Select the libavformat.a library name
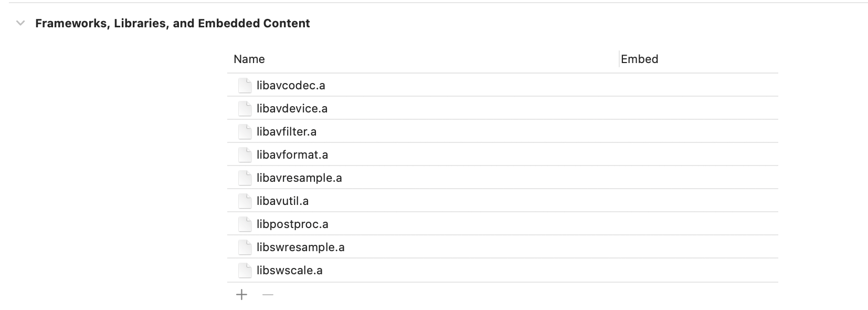Screen dimensions: 868x310 click(292, 154)
